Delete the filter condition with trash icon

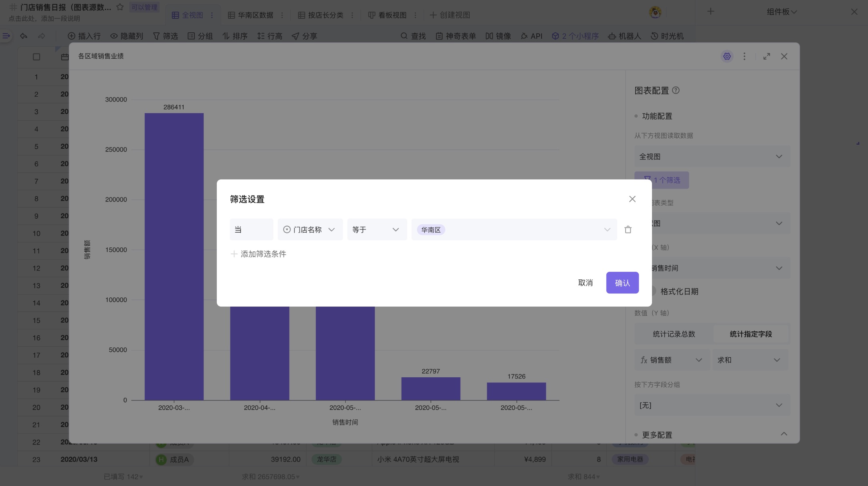click(628, 229)
